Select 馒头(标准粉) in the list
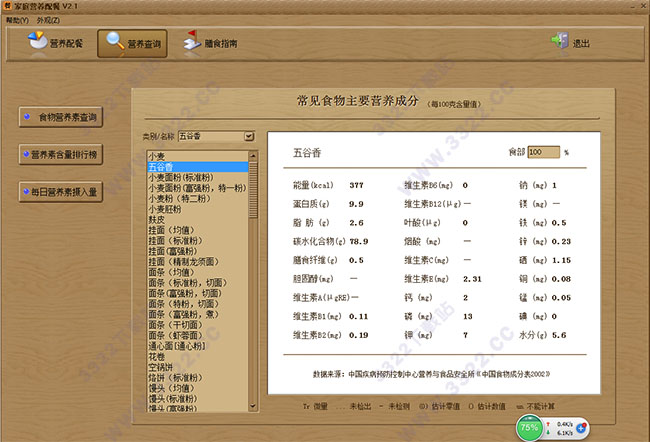 tap(197, 398)
